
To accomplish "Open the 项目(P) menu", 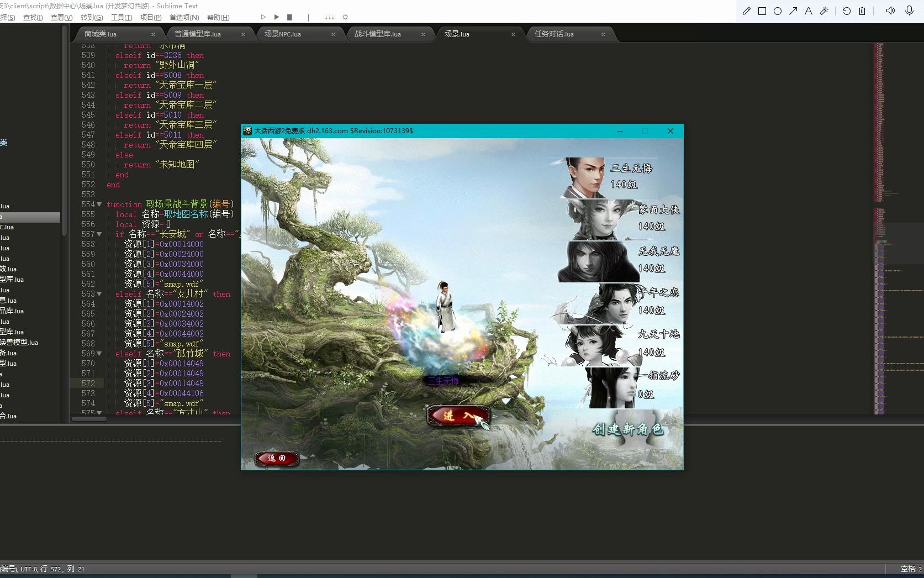I will click(x=151, y=18).
